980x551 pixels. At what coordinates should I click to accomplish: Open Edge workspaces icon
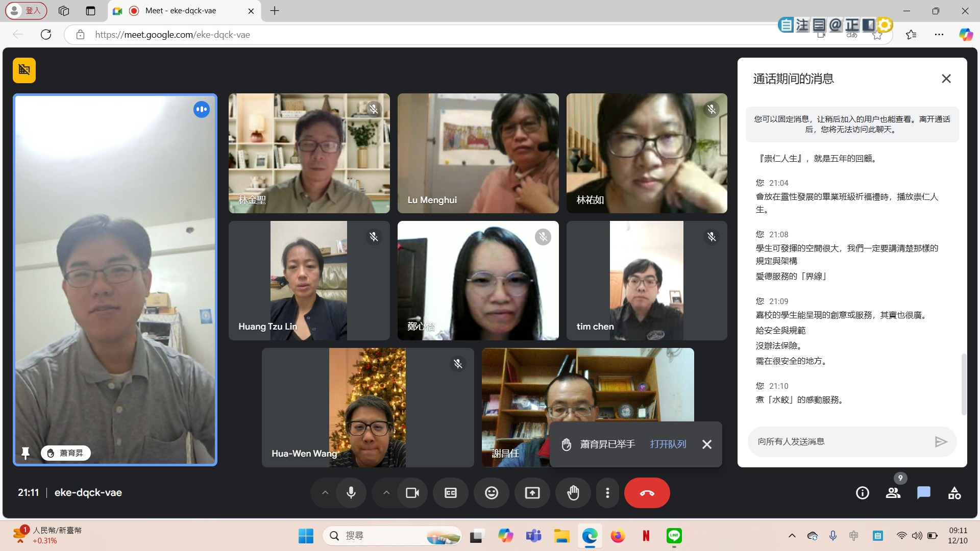64,11
